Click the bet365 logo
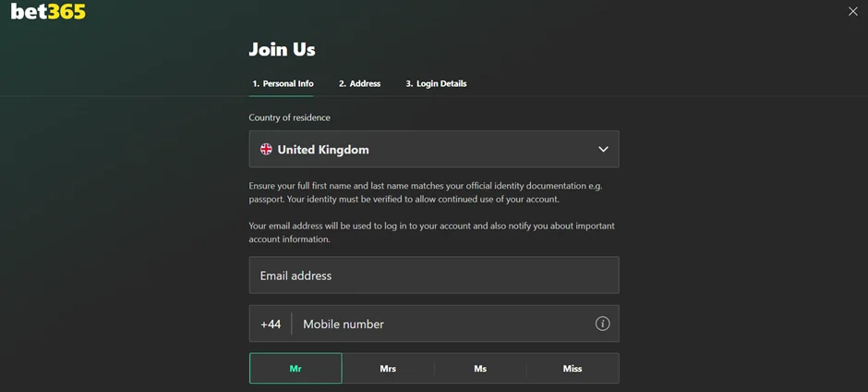This screenshot has width=868, height=392. [48, 11]
